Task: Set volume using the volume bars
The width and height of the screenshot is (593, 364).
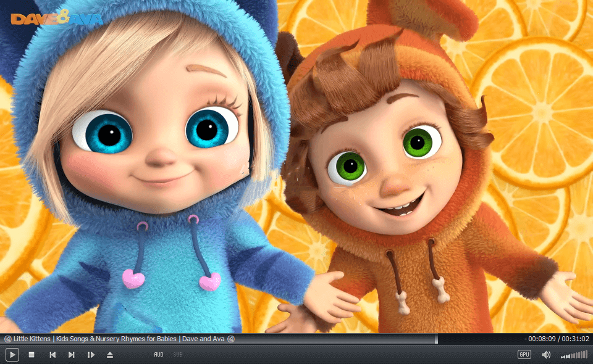Action: tap(574, 355)
